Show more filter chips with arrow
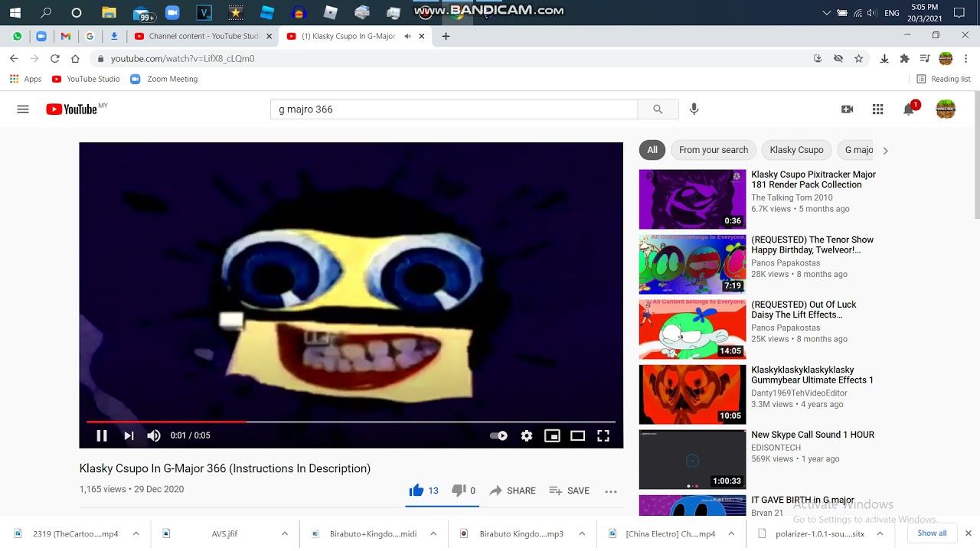This screenshot has width=980, height=551. coord(885,151)
